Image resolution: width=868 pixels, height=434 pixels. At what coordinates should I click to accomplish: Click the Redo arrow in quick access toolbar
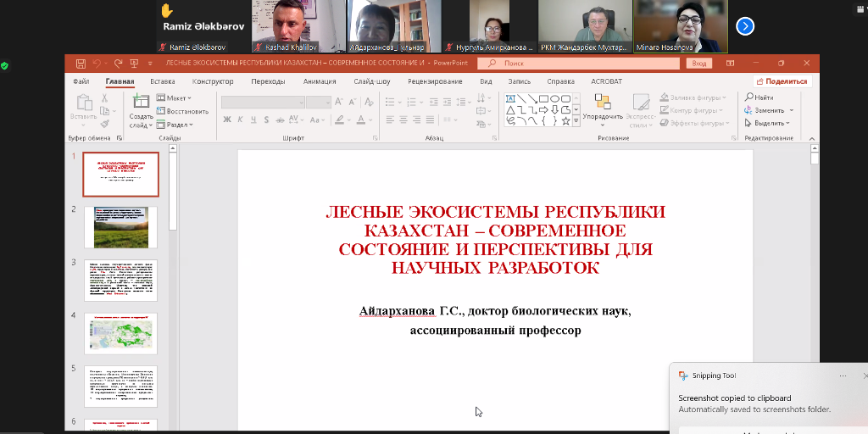(x=117, y=63)
